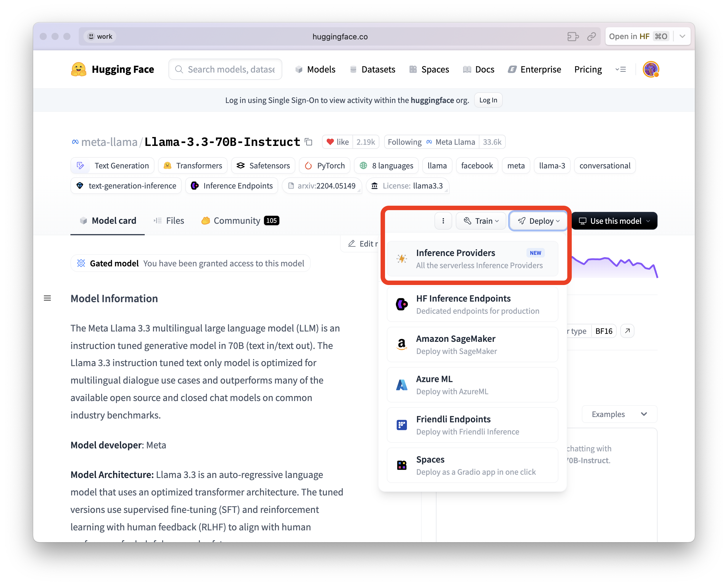
Task: Click the table of contents hamburger icon
Action: 47,298
